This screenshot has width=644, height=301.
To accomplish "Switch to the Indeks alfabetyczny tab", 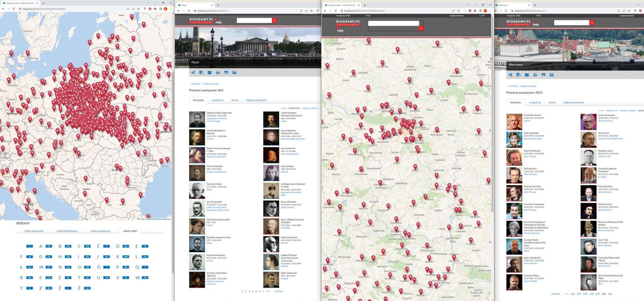I will [x=67, y=231].
